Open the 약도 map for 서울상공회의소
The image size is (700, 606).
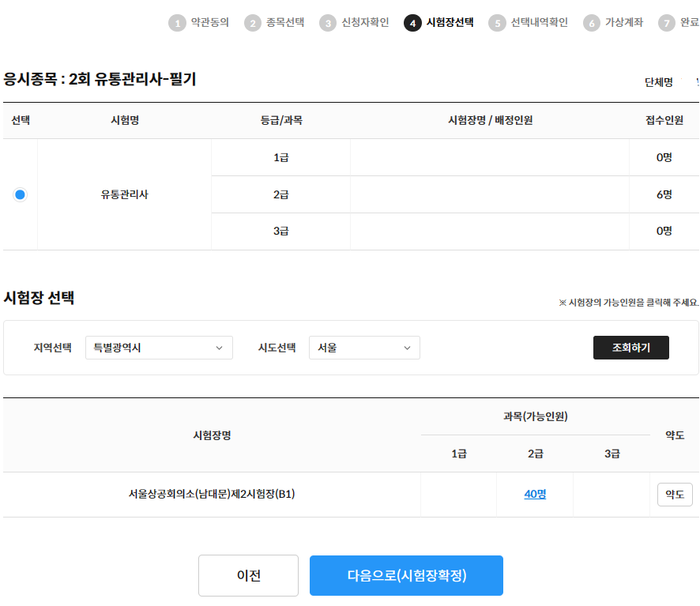675,495
